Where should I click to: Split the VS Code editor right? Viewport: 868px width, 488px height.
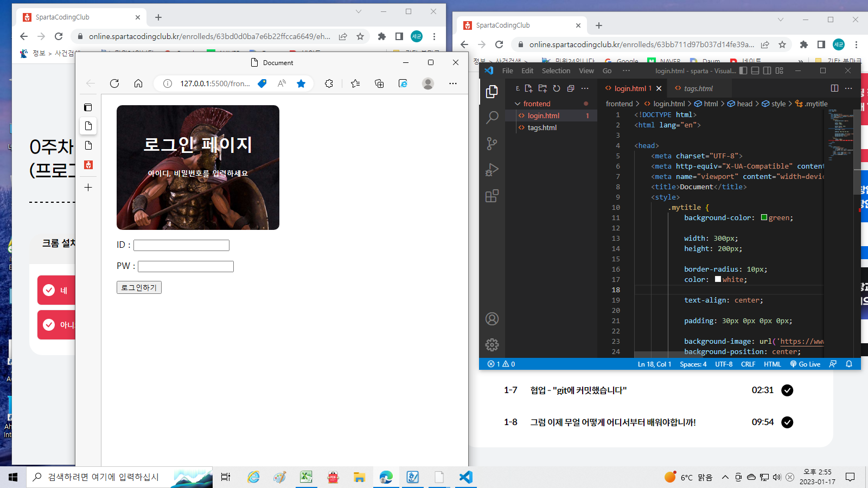coord(834,88)
